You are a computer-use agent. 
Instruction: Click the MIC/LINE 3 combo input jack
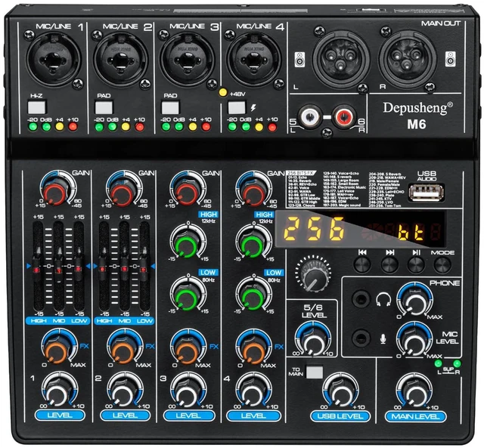coord(187,59)
